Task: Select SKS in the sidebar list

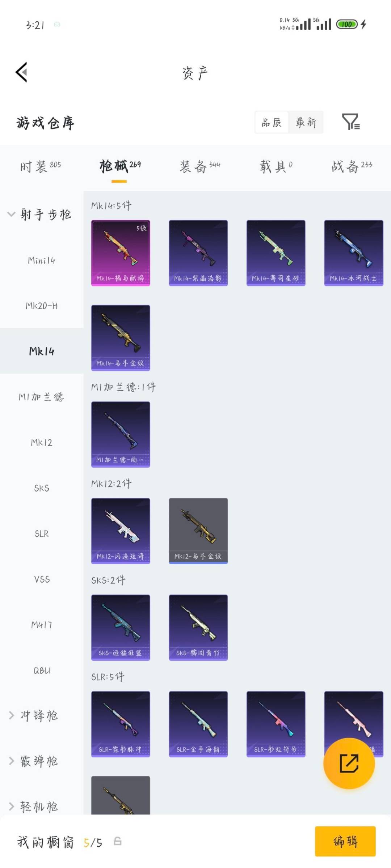Action: (x=42, y=488)
